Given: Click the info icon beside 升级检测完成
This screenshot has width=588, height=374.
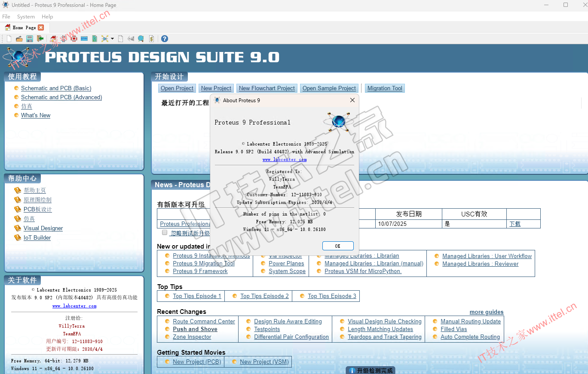Looking at the screenshot, I should (352, 371).
